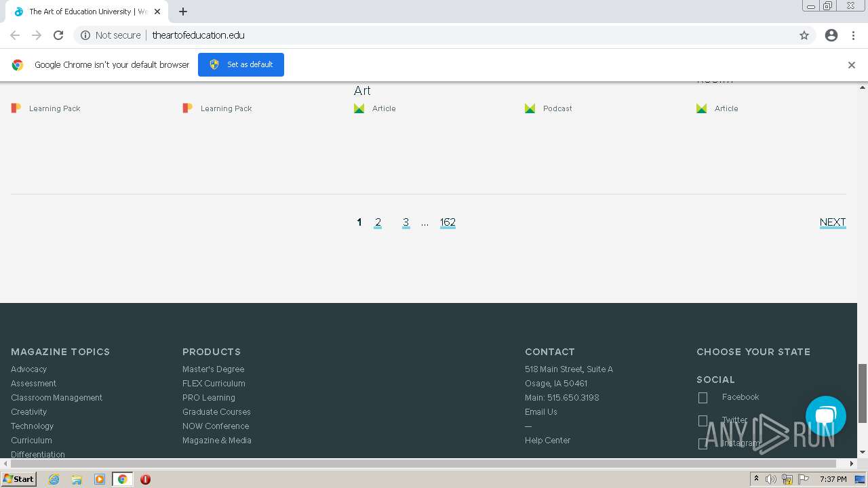Open the Windows Start menu

click(x=18, y=479)
